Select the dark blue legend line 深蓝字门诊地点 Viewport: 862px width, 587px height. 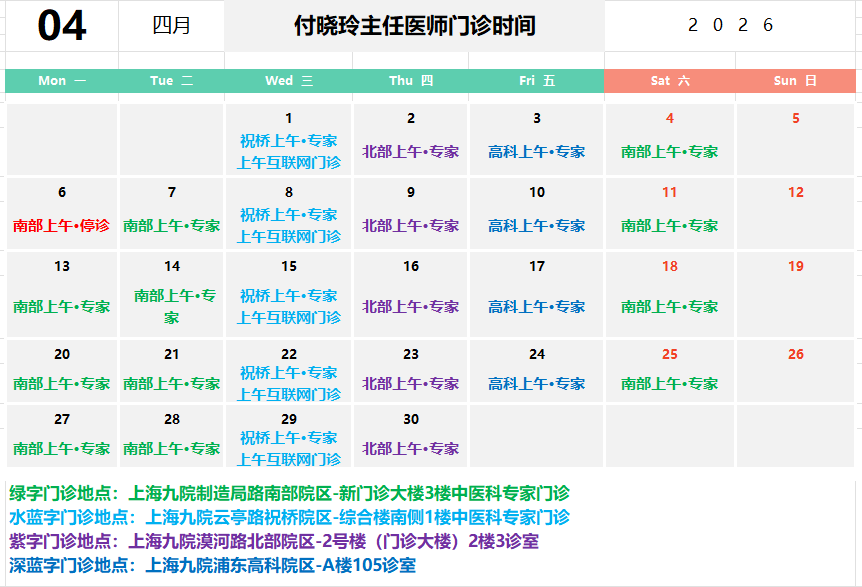(212, 566)
